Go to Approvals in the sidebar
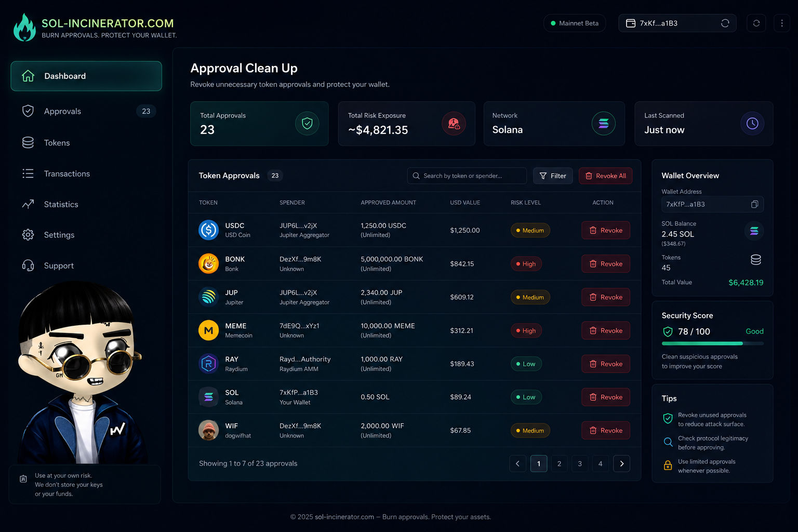 click(86, 111)
